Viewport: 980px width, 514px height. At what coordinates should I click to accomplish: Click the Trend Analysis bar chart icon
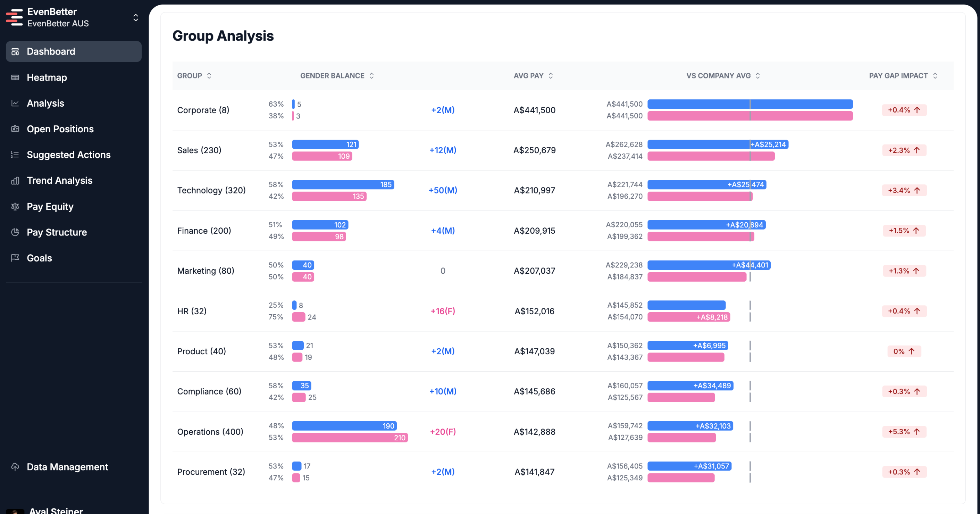pos(15,181)
